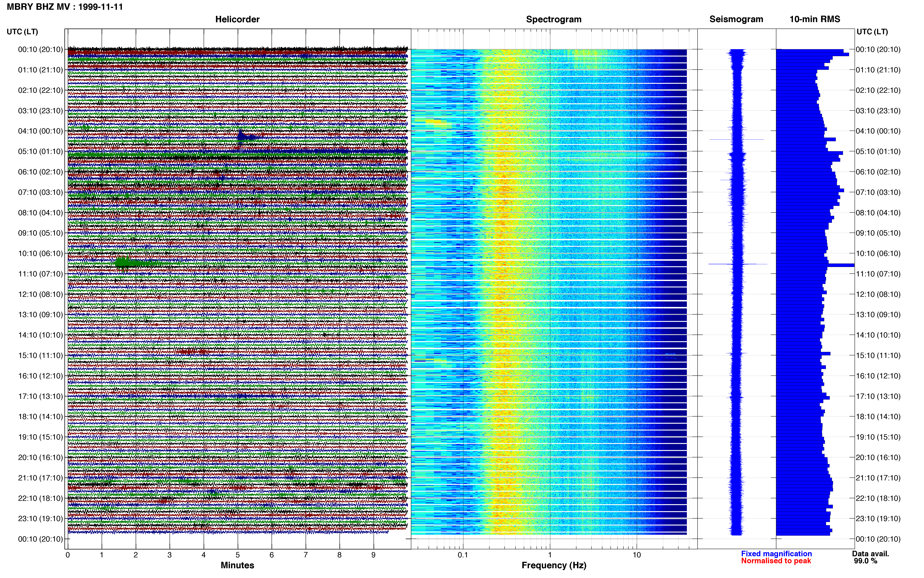
Task: Click the Minutes axis label
Action: (237, 565)
